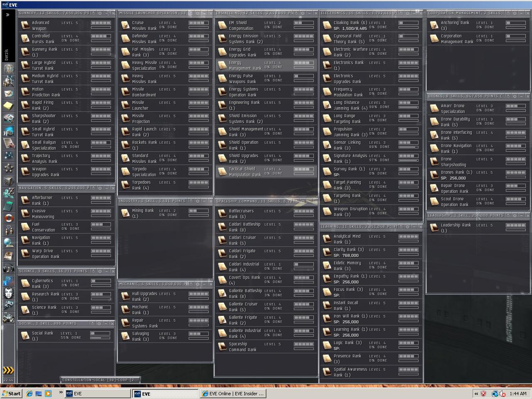Select the Drones Rank (1) skill row
This screenshot has width=532, height=399.
click(x=478, y=175)
